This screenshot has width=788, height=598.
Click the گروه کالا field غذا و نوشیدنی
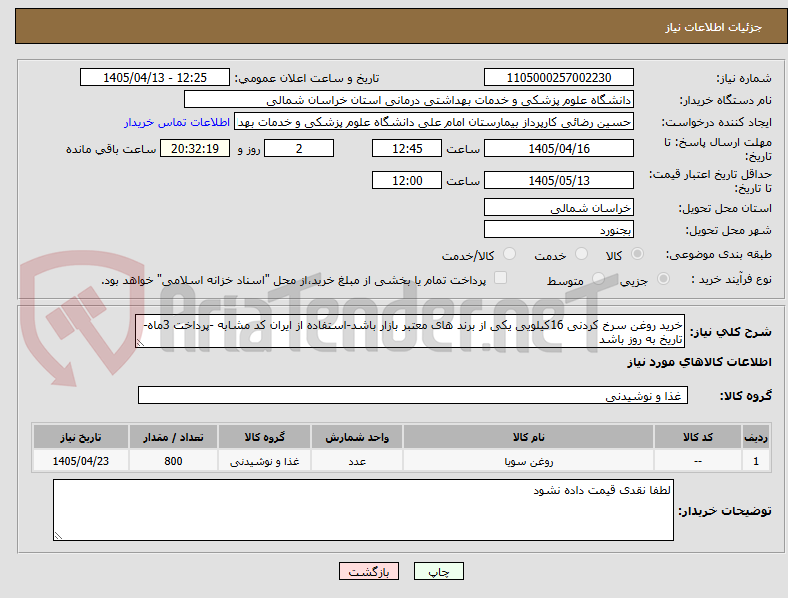point(413,395)
